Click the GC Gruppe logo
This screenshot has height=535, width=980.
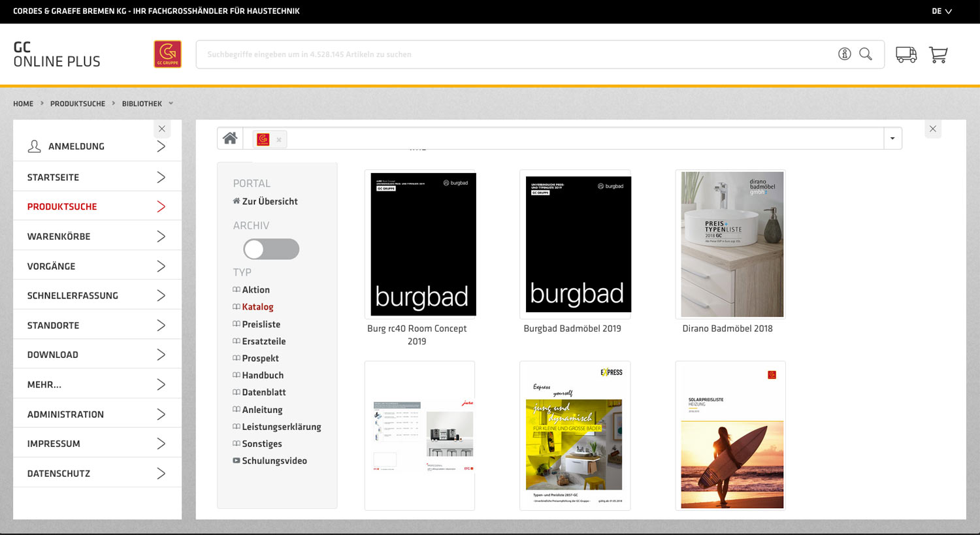point(167,54)
